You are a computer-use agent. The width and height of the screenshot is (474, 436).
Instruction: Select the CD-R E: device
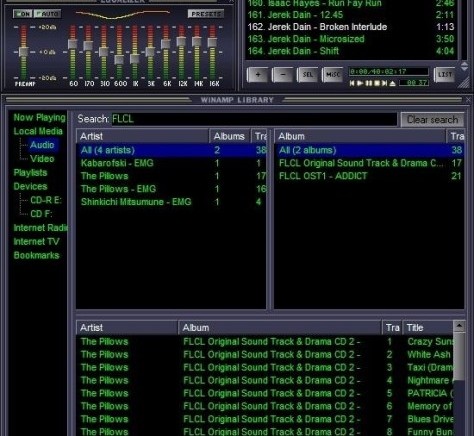46,200
